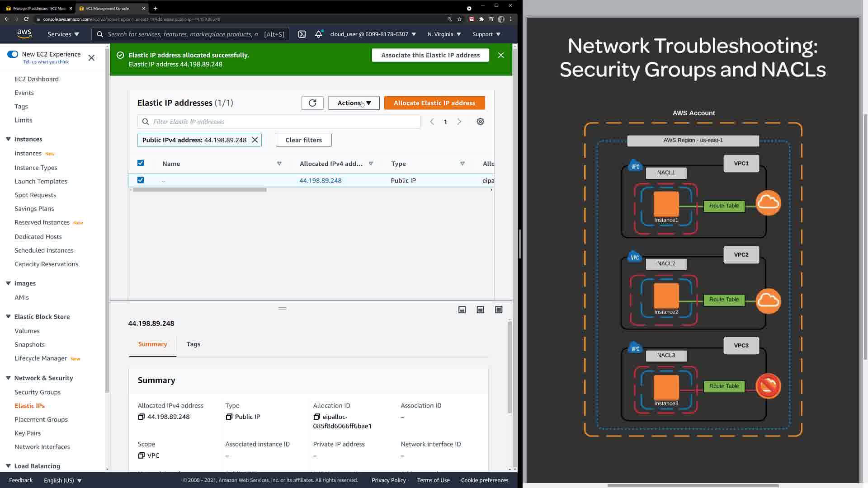
Task: Open AWS CloudShell icon in top bar
Action: coord(302,34)
